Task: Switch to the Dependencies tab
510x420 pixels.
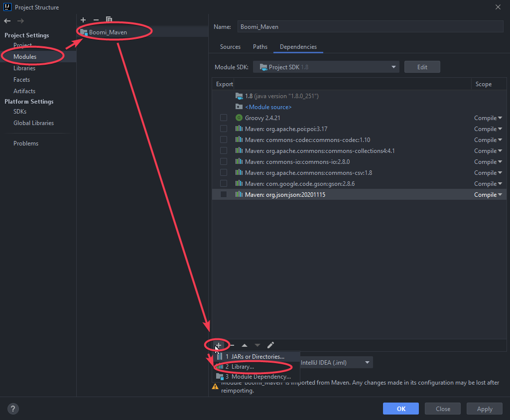Action: (x=298, y=47)
